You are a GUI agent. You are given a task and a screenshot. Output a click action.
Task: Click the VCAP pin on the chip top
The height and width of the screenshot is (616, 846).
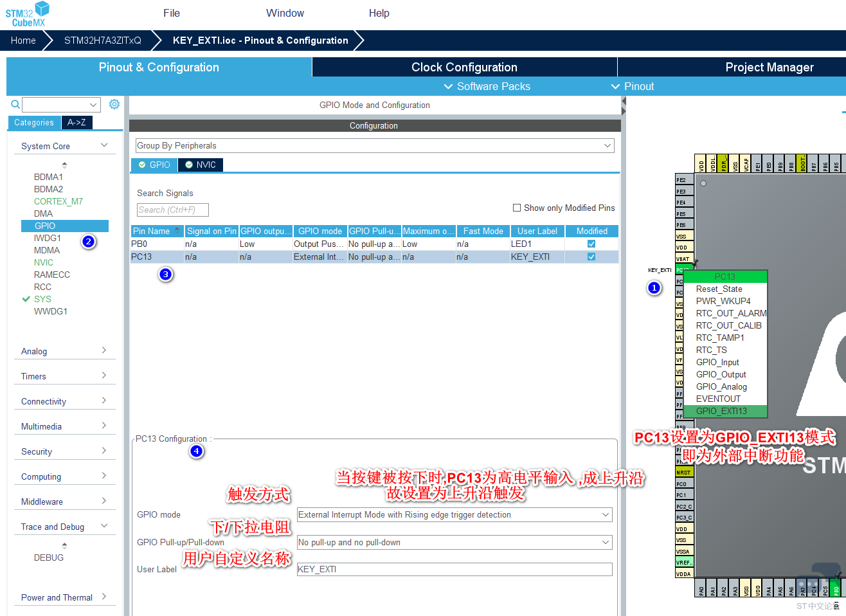[746, 163]
